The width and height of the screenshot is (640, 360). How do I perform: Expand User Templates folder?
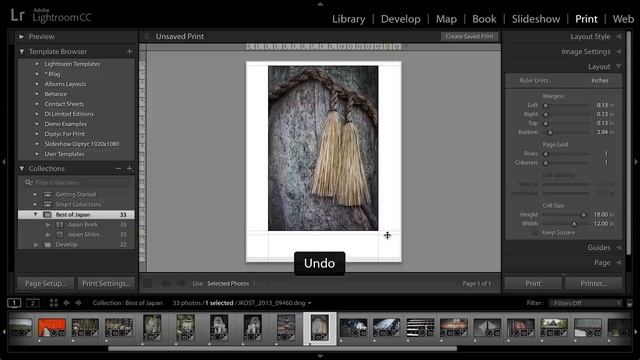(37, 154)
